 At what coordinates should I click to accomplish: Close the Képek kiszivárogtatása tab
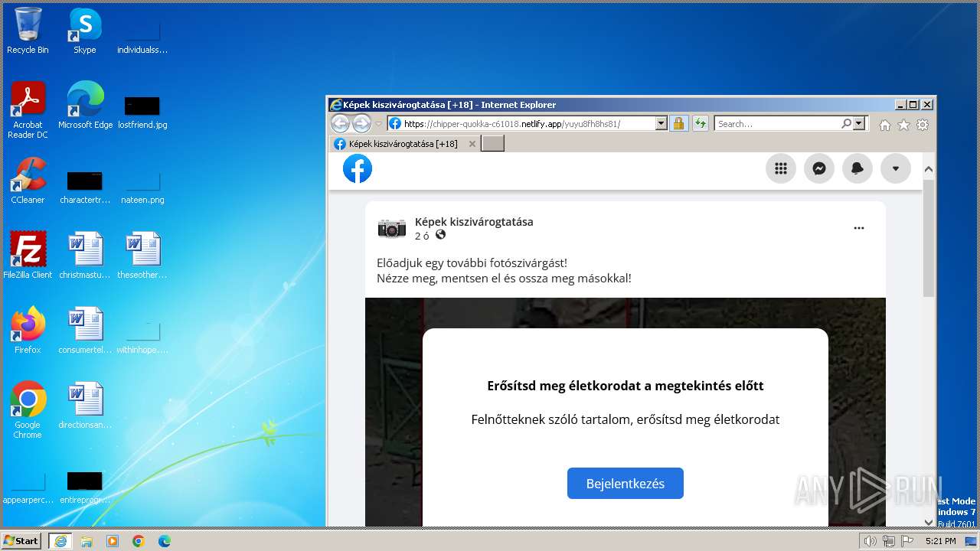pos(472,143)
